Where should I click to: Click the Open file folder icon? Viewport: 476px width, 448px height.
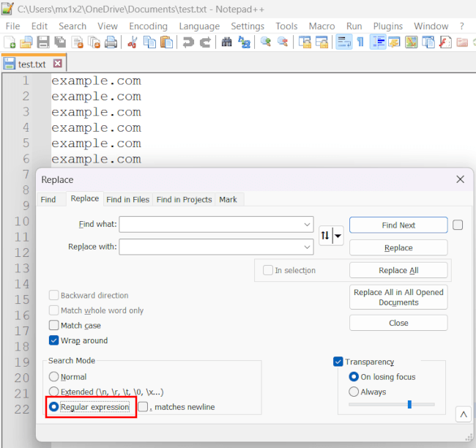click(26, 42)
